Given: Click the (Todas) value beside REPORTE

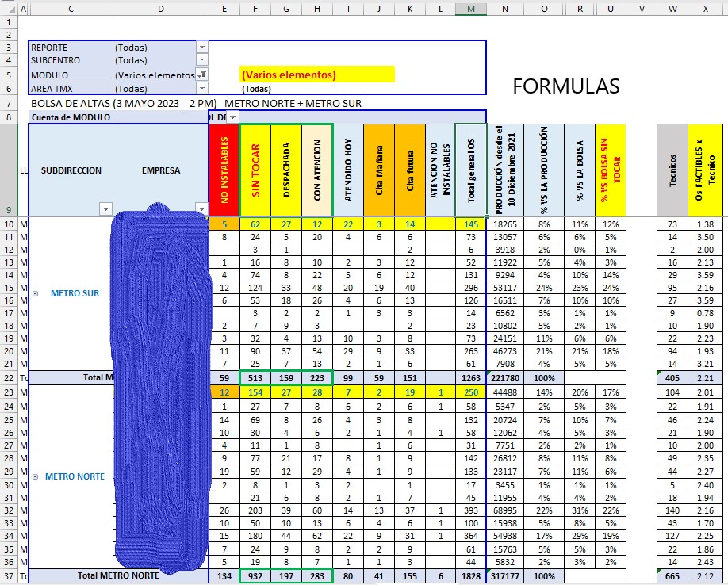Looking at the screenshot, I should coord(131,48).
